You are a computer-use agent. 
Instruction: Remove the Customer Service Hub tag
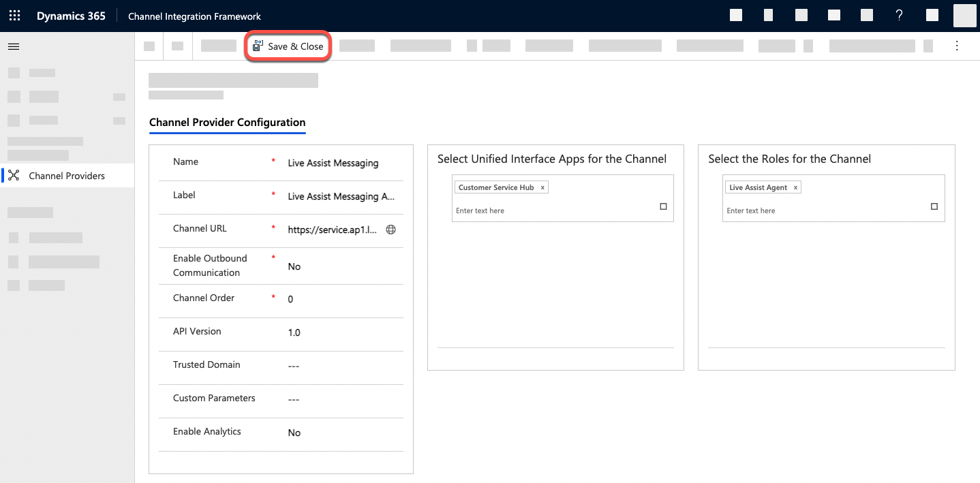click(x=542, y=187)
